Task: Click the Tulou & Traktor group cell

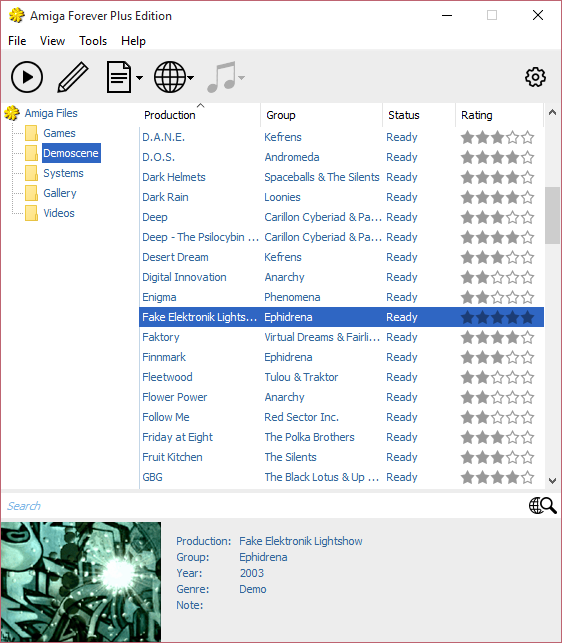Action: 301,377
